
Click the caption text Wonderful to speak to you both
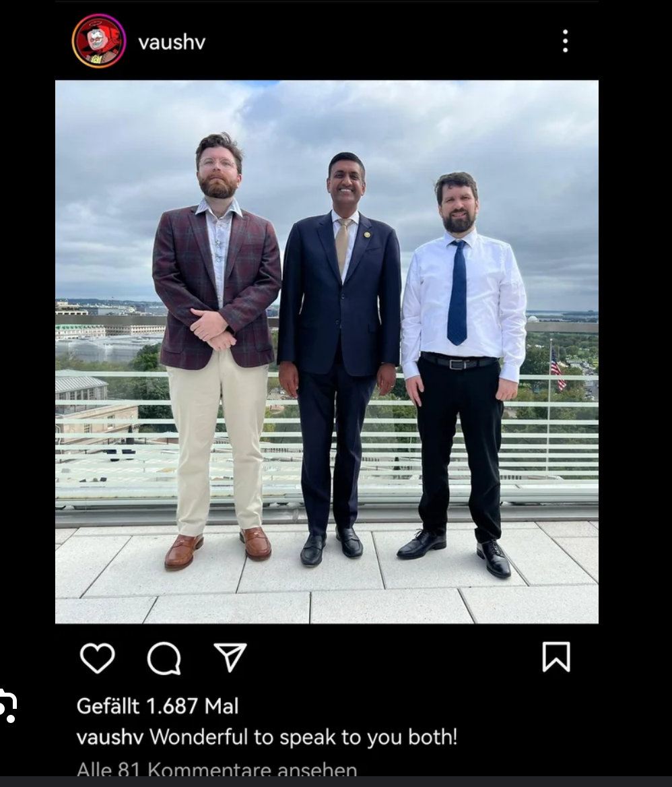pyautogui.click(x=304, y=737)
